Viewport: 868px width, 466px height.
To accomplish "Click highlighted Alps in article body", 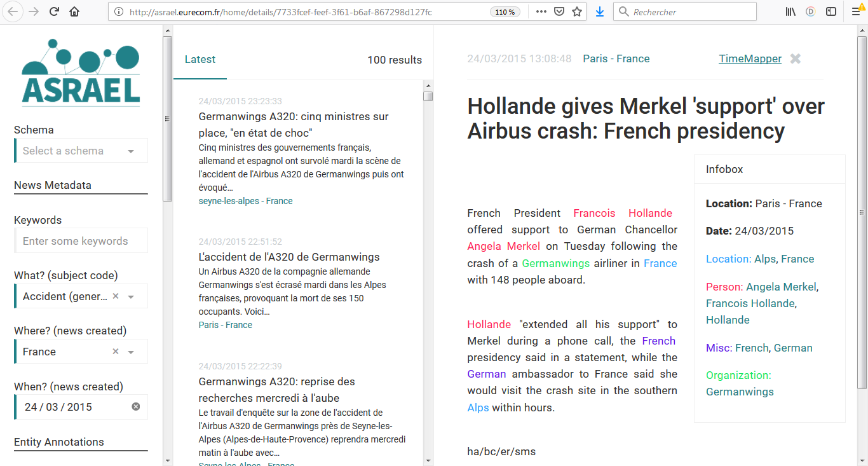I will coord(478,408).
